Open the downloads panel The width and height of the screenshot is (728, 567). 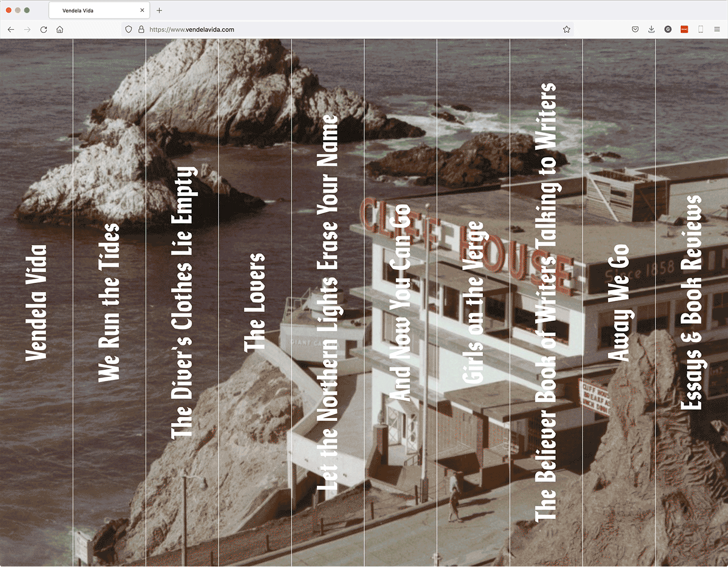(651, 29)
